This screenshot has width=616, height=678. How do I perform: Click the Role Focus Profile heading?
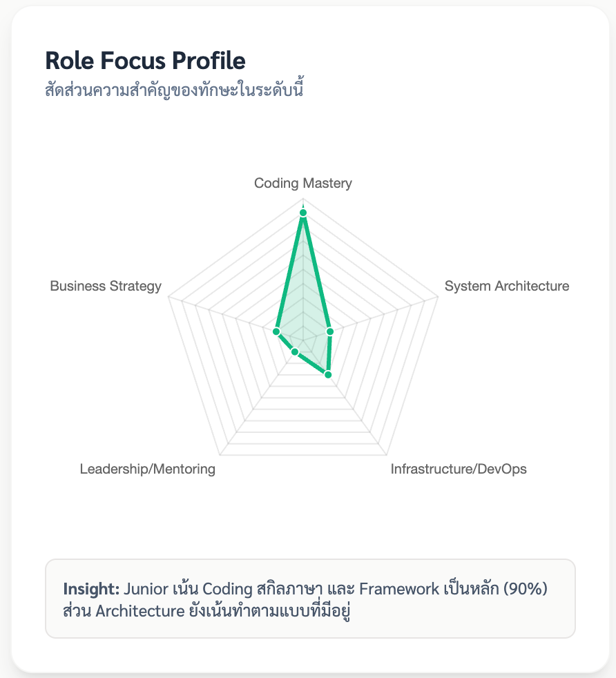[145, 61]
